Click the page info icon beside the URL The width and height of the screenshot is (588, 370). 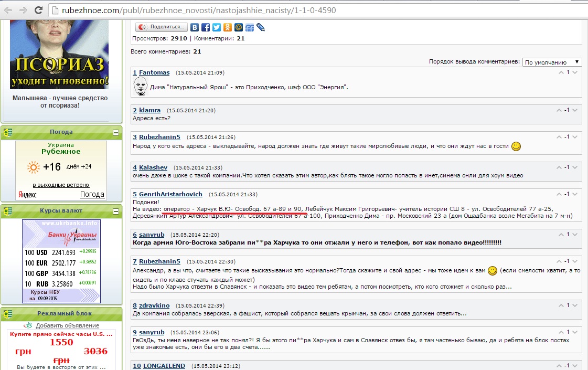(55, 10)
